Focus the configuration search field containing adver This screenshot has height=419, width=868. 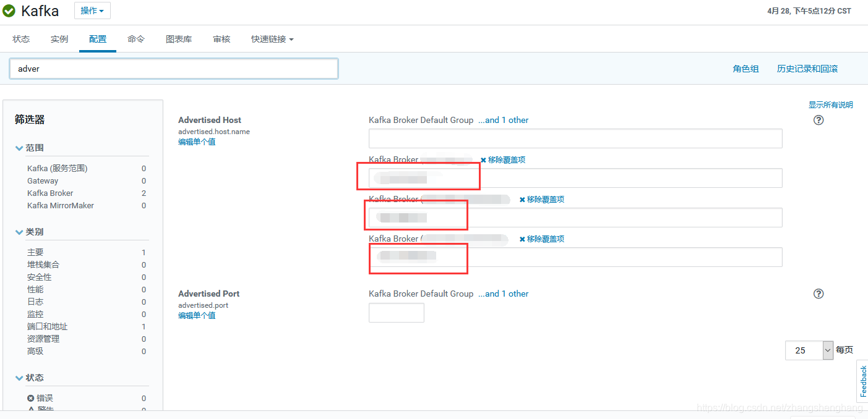174,69
